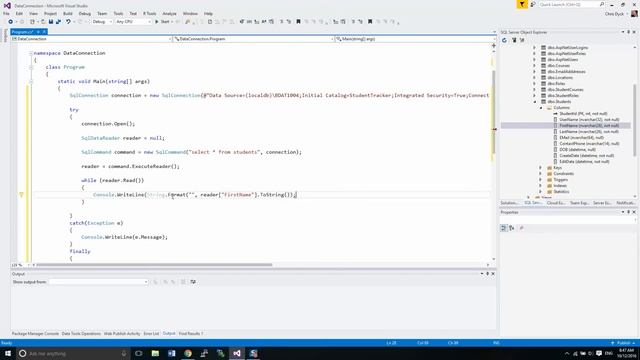Screen dimensions: 640x360
Task: Click the Add SQL Server icon in Object Explorer
Action: [514, 40]
